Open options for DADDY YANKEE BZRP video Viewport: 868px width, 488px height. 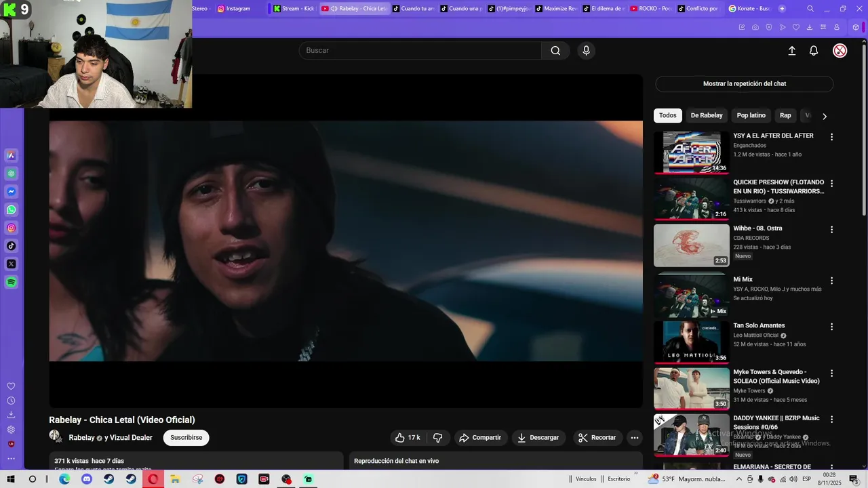(x=831, y=420)
